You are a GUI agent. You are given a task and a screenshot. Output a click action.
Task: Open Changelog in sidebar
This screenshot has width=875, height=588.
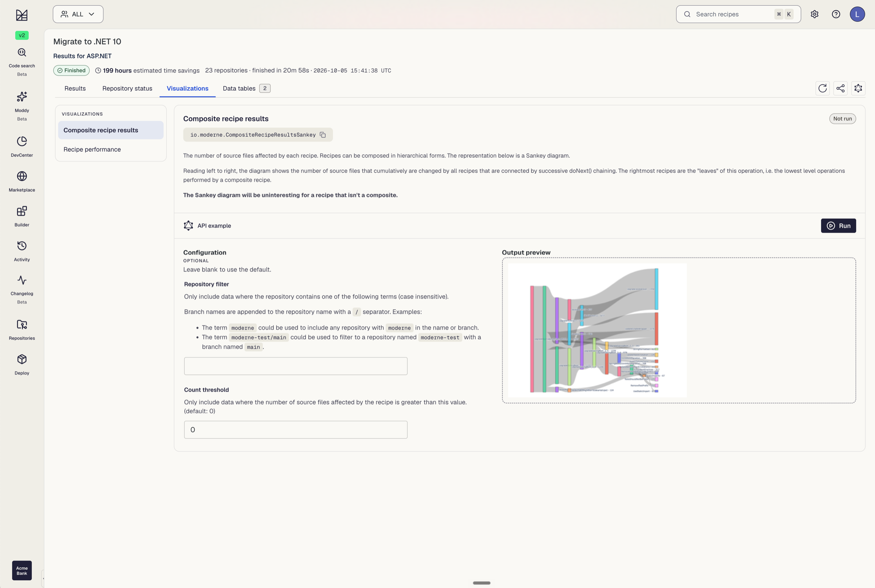point(22,289)
